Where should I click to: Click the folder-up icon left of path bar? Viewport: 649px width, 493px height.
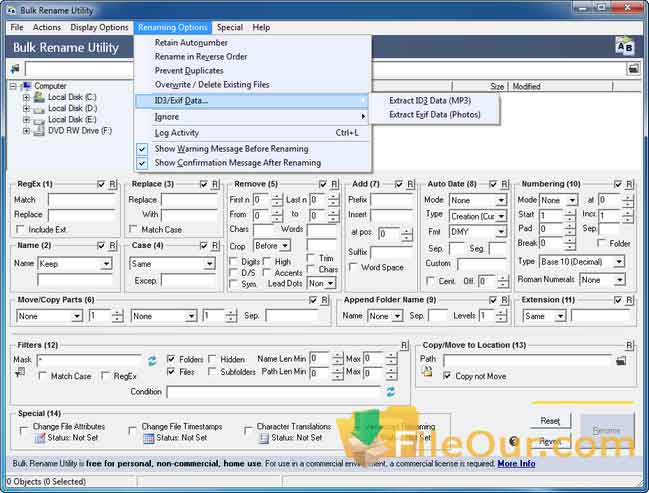point(15,69)
